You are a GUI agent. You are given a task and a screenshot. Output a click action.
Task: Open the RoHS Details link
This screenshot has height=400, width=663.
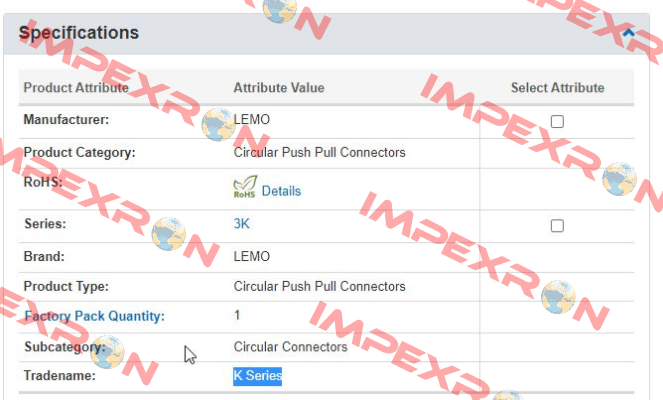(x=281, y=191)
